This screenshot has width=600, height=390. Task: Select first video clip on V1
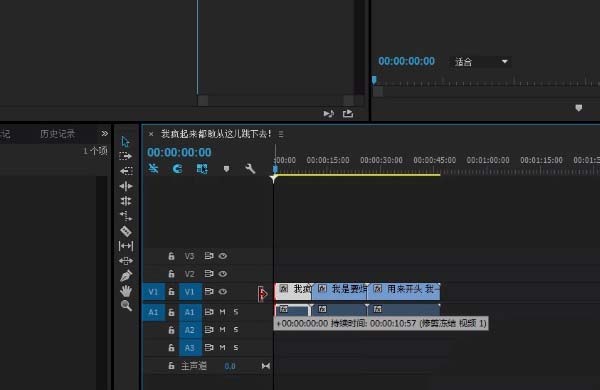pos(293,291)
